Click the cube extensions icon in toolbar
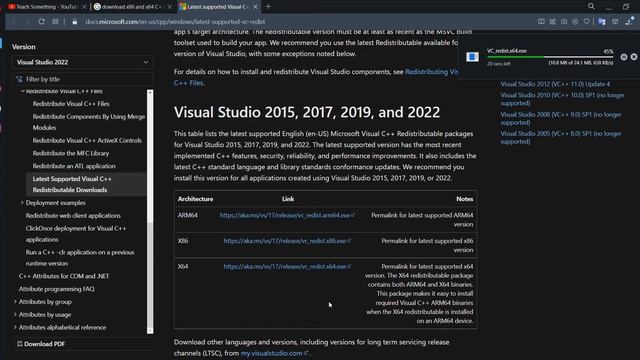Image resolution: width=640 pixels, height=360 pixels. [x=615, y=22]
